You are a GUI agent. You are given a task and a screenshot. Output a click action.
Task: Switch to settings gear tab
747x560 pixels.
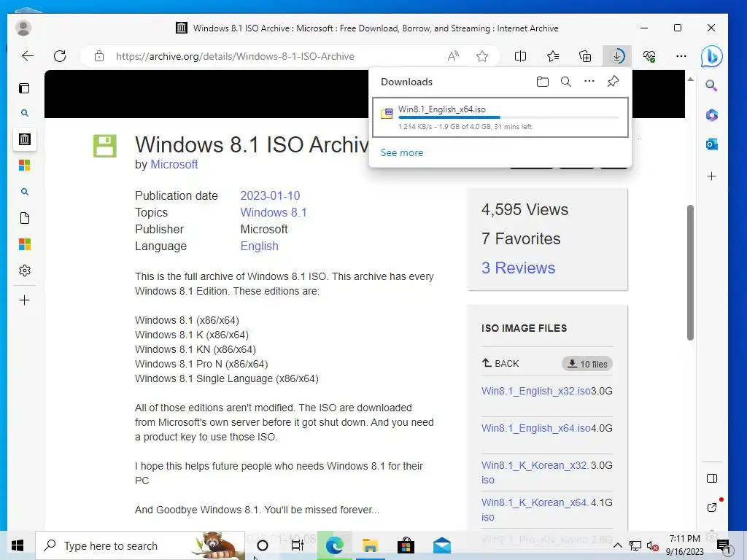point(24,271)
